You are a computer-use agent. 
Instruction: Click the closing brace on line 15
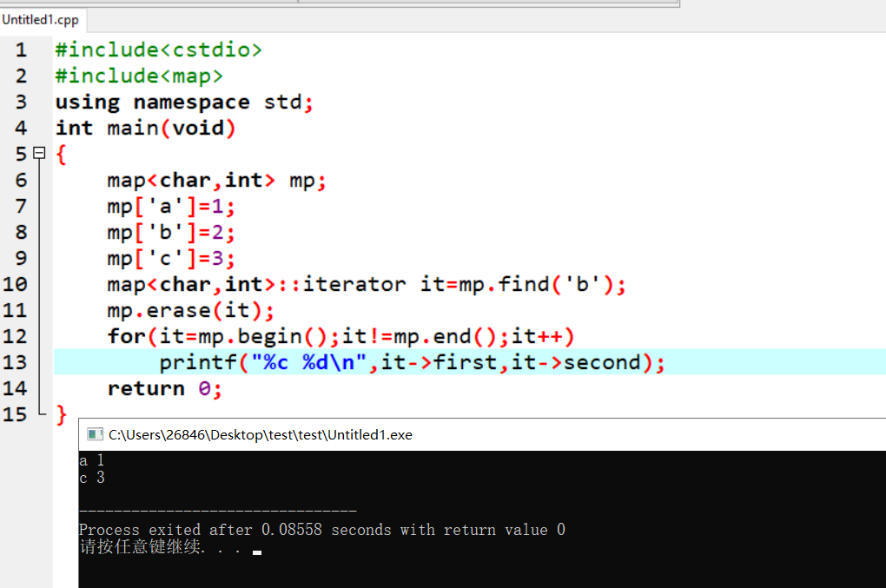(x=61, y=414)
